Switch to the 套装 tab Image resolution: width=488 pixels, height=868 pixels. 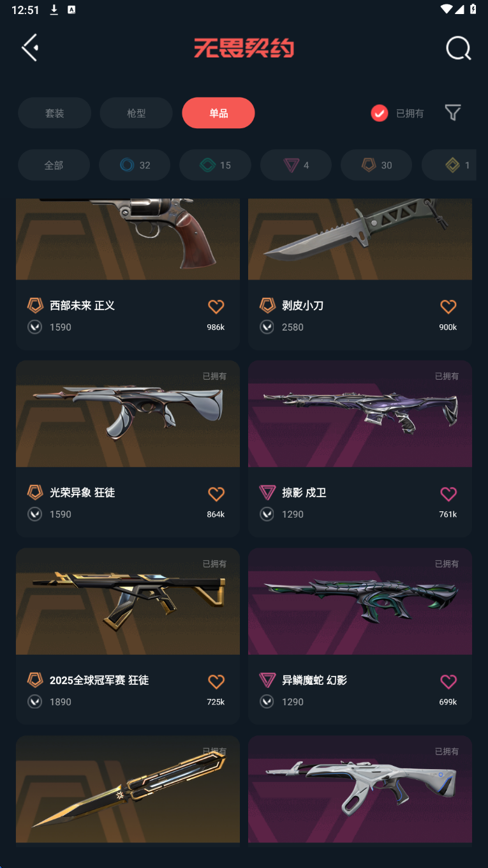coord(54,113)
